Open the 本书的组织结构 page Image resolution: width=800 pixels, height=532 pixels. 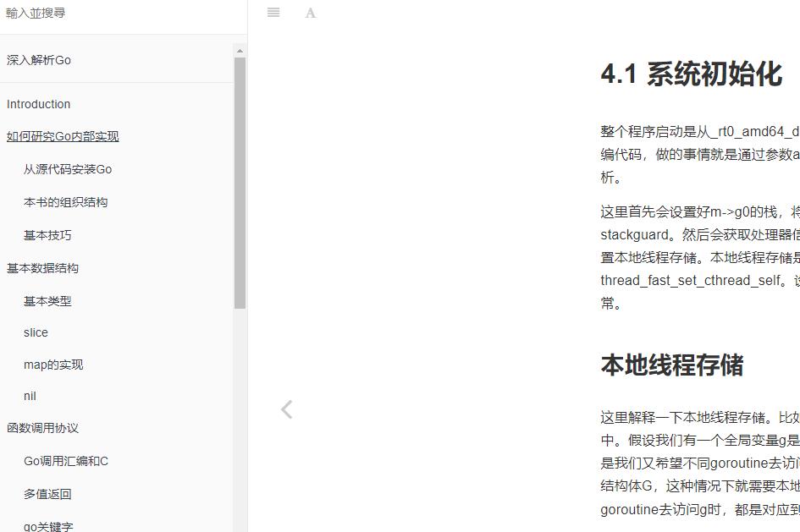point(66,202)
